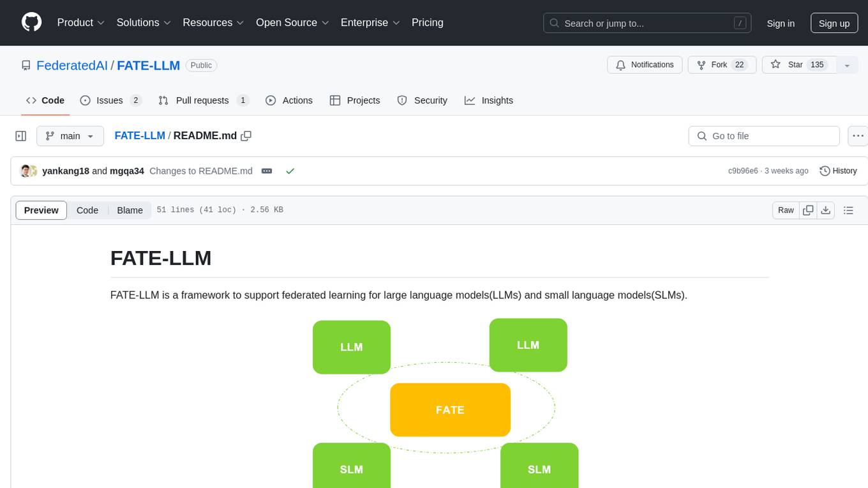
Task: Switch to the Code tab
Action: pos(45,100)
